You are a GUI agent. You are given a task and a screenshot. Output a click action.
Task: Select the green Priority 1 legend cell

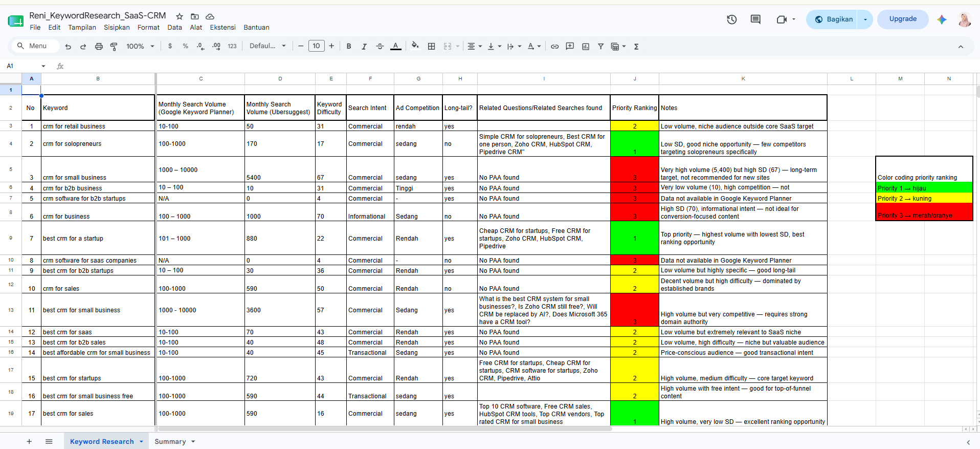924,188
